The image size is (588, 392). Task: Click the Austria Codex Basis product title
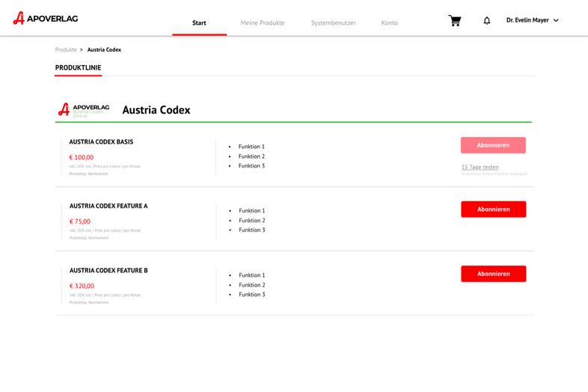point(101,142)
